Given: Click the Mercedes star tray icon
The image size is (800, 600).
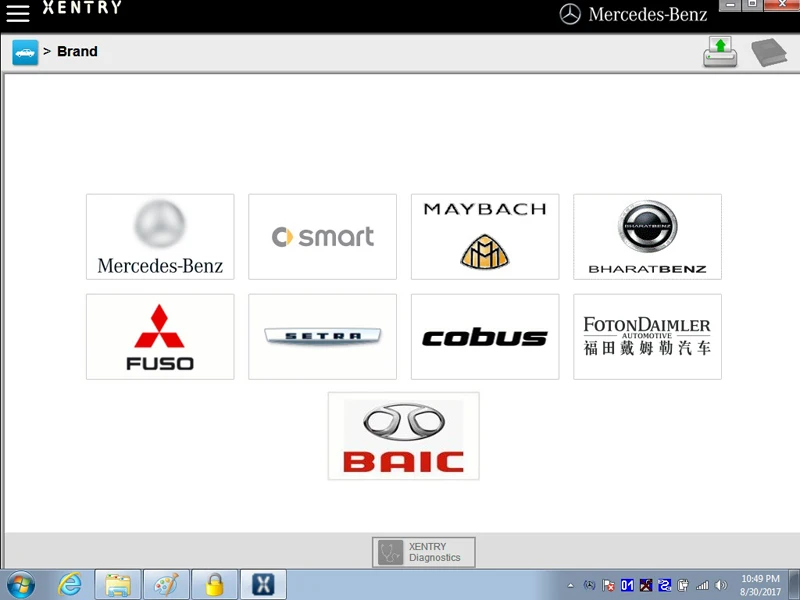Looking at the screenshot, I should pos(589,585).
